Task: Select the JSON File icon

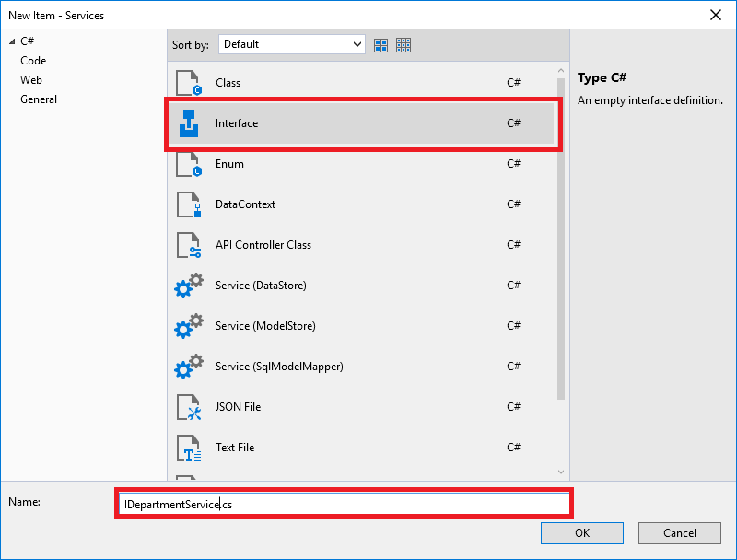Action: 189,407
